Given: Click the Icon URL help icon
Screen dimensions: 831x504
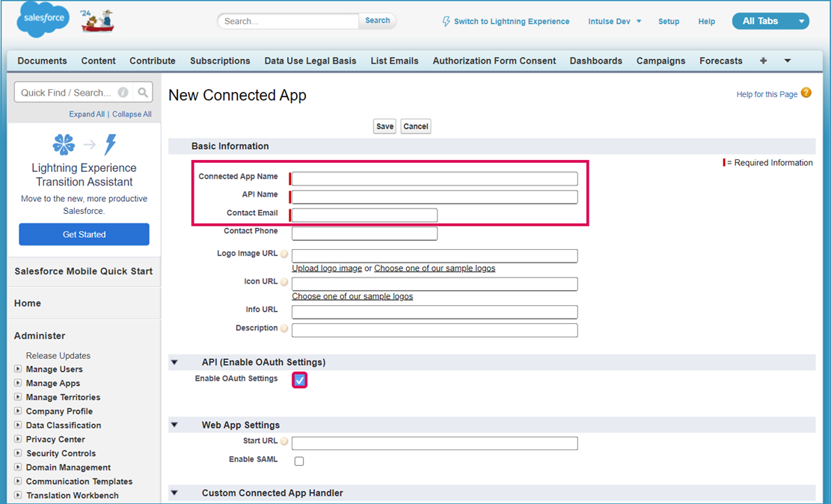Looking at the screenshot, I should tap(284, 282).
